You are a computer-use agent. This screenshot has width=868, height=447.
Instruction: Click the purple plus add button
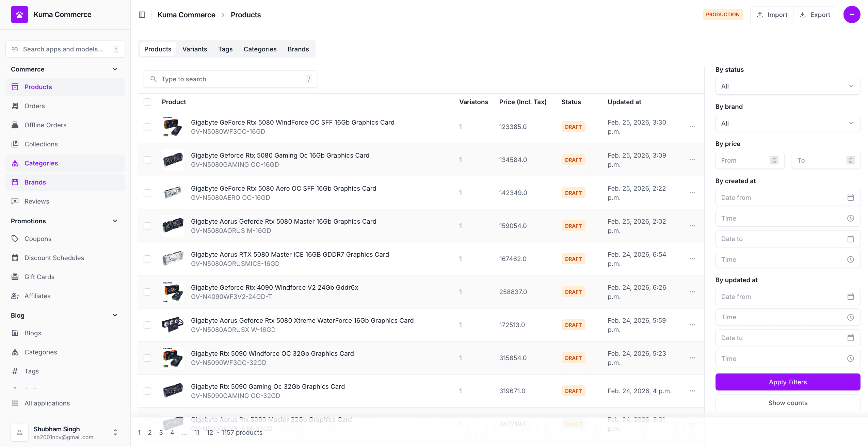coord(851,15)
